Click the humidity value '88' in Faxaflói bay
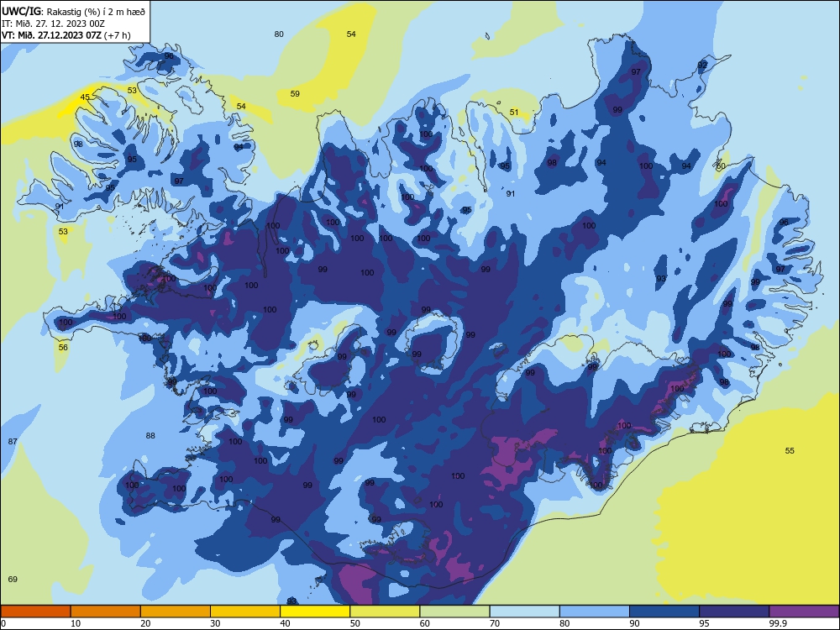Viewport: 840px width, 630px height. pos(150,435)
